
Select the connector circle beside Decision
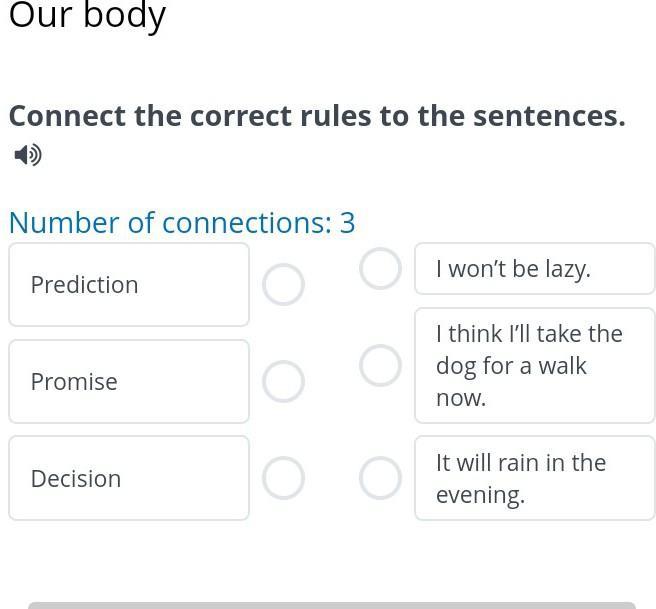[x=283, y=478]
